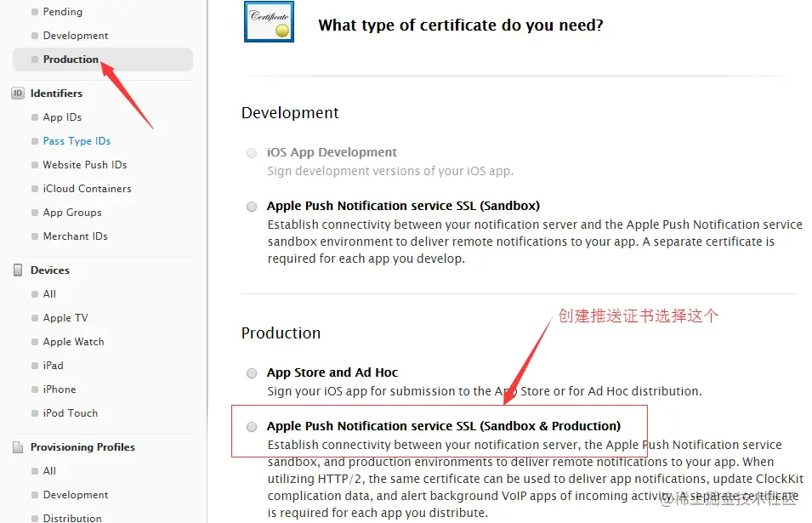This screenshot has height=523, width=812.
Task: Click the Certificate icon in the header
Action: 269,22
